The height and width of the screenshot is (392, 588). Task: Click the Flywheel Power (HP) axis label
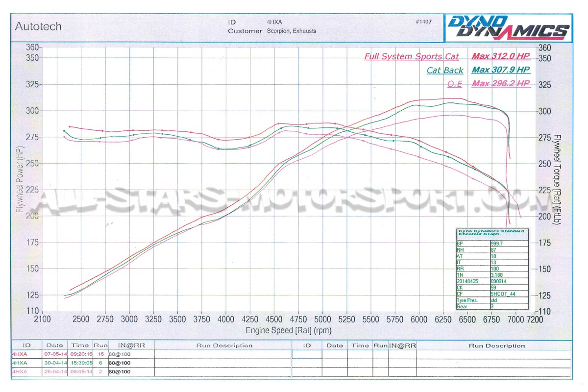point(20,179)
